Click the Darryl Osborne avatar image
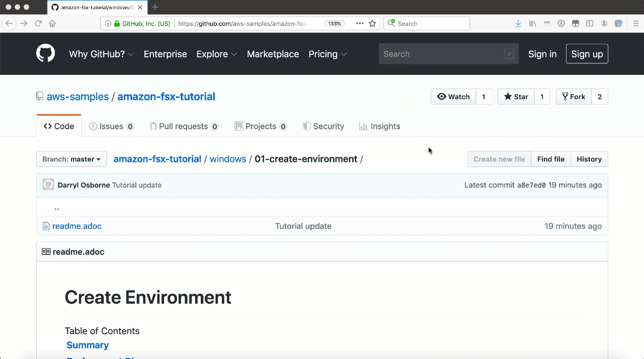The height and width of the screenshot is (359, 644). point(48,185)
